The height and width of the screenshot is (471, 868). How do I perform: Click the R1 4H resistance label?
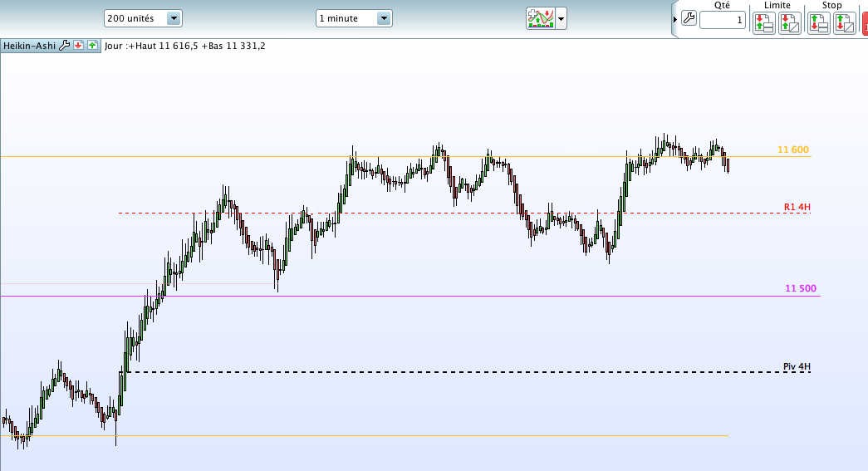pos(797,207)
